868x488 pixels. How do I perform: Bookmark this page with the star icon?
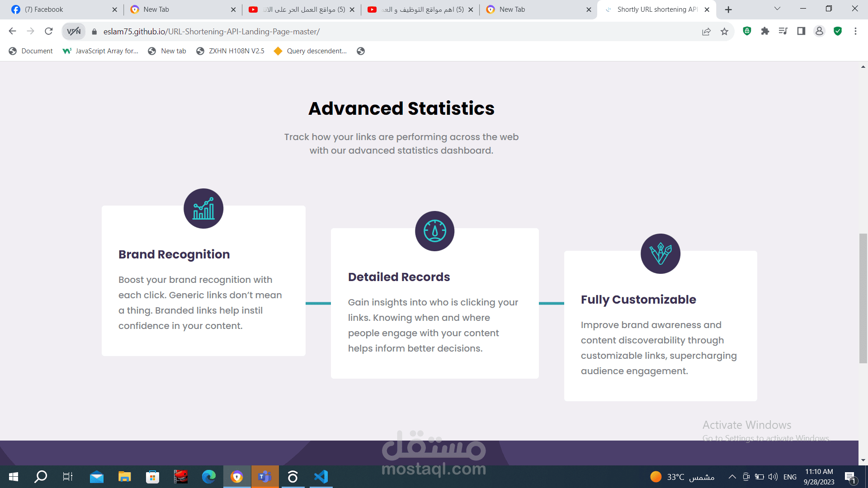pos(724,31)
